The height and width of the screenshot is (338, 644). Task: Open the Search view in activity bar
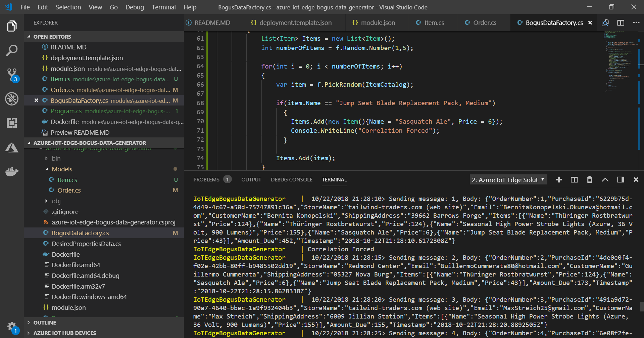[12, 50]
